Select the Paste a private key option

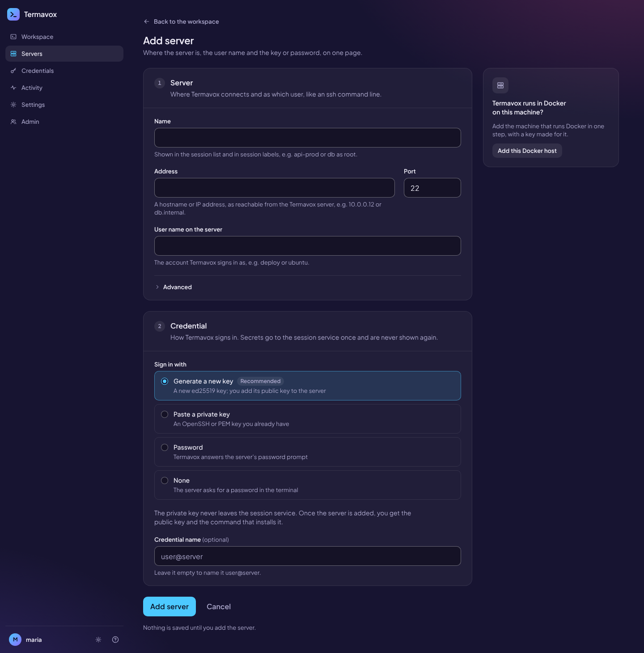point(308,419)
